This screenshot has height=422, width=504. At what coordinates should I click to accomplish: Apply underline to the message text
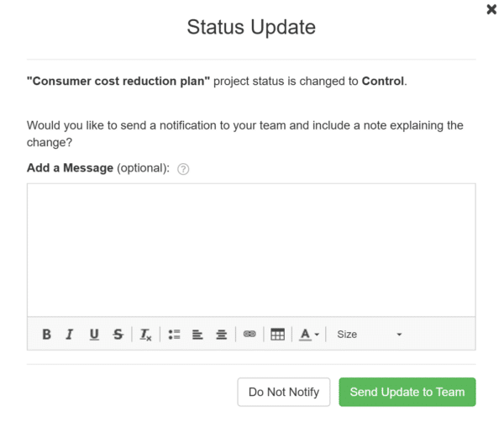(x=94, y=335)
